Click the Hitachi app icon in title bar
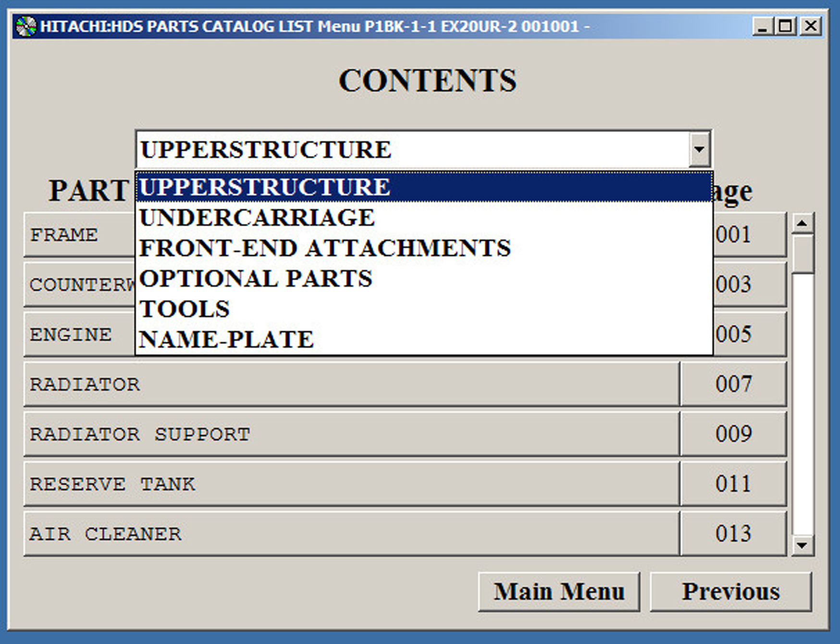The height and width of the screenshot is (644, 840). 25,26
